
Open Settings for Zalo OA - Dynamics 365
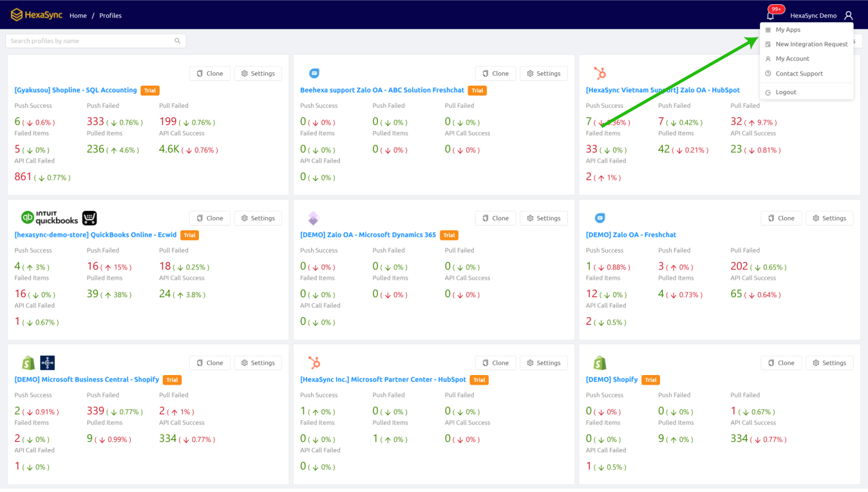click(544, 218)
